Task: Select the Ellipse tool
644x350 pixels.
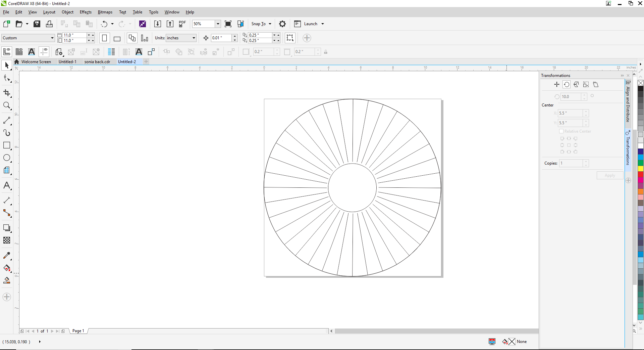Action: click(7, 158)
